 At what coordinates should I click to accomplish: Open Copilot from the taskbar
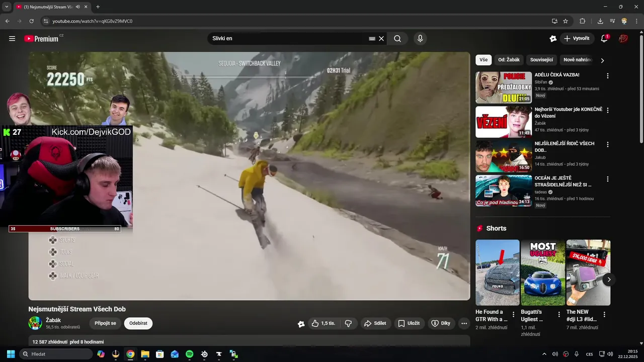(x=101, y=354)
